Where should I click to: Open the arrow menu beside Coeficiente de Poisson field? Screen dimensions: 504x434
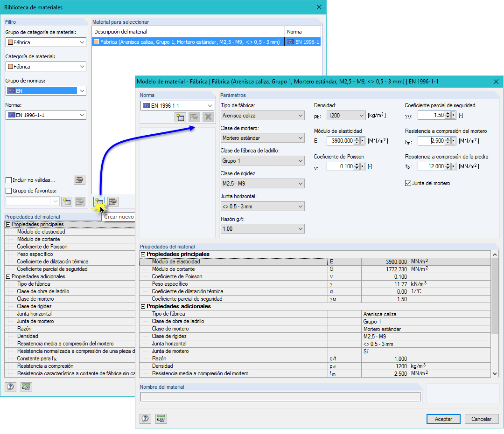363,166
